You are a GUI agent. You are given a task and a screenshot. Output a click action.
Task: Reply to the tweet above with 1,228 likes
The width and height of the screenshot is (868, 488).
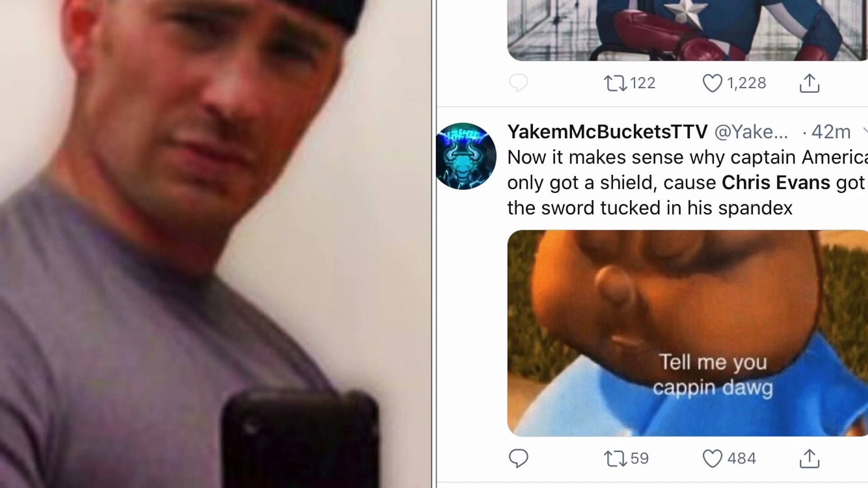(518, 83)
